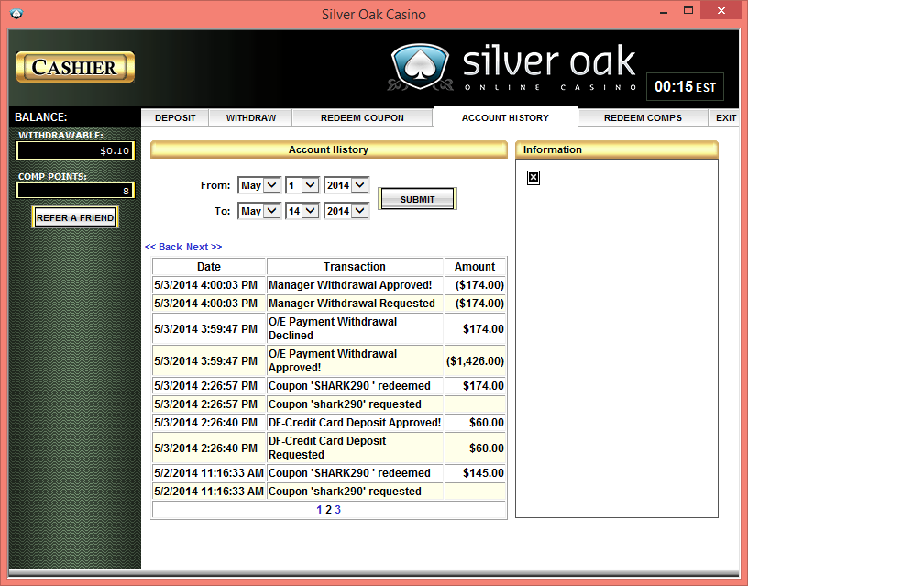Click the withdrawable balance field $0.10
The image size is (924, 586).
click(x=75, y=151)
